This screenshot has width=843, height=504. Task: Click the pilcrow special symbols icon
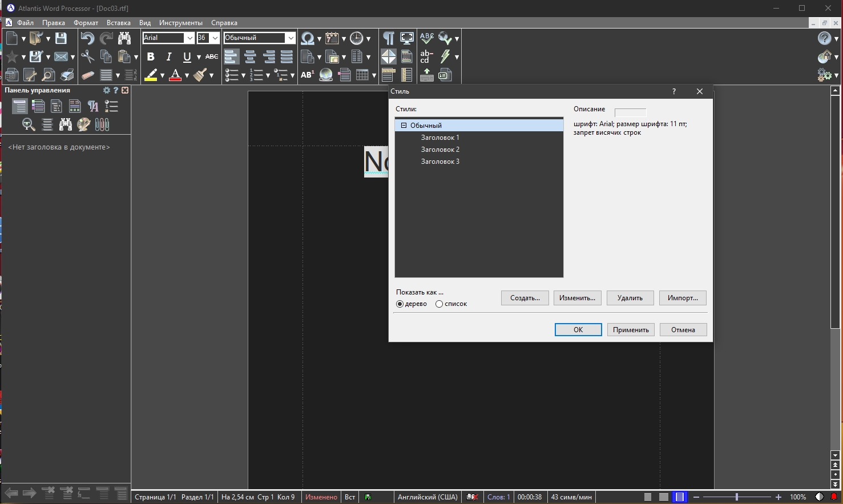click(x=388, y=38)
